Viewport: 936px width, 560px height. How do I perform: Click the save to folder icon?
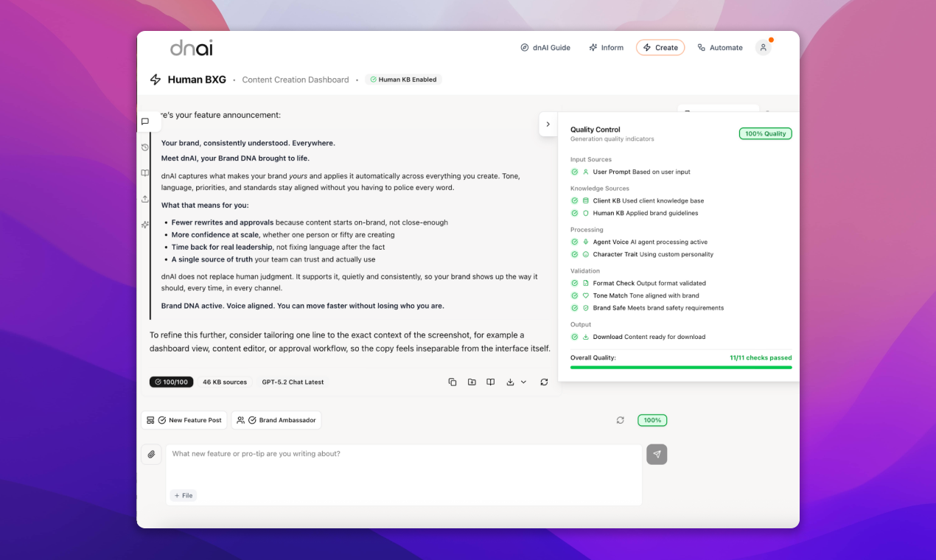coord(472,382)
